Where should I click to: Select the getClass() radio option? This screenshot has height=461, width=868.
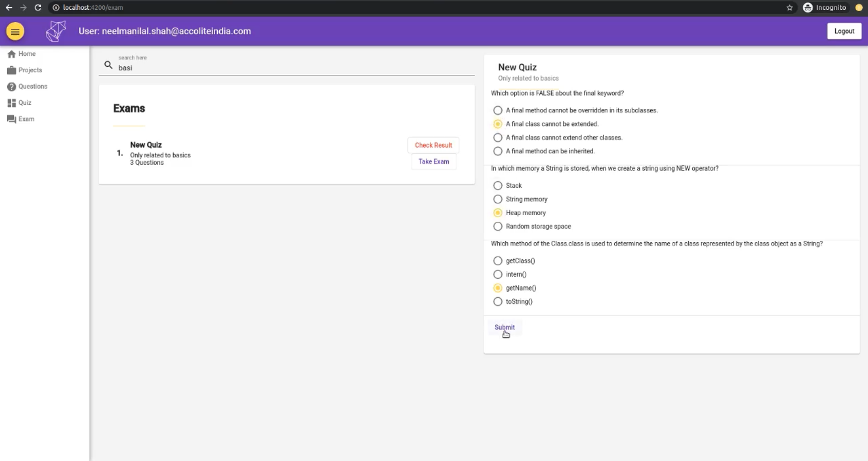498,261
